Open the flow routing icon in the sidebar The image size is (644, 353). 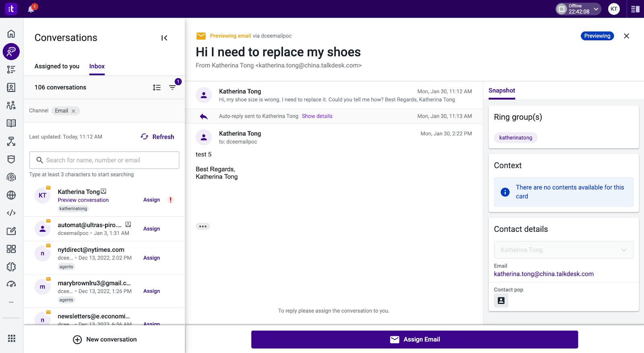pos(11,141)
